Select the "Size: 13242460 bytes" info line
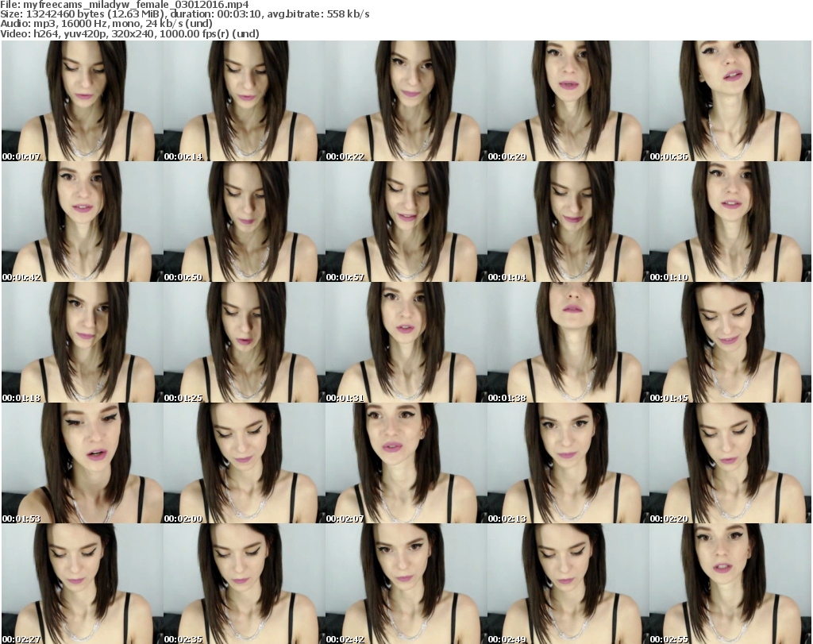The image size is (813, 644). coord(185,14)
